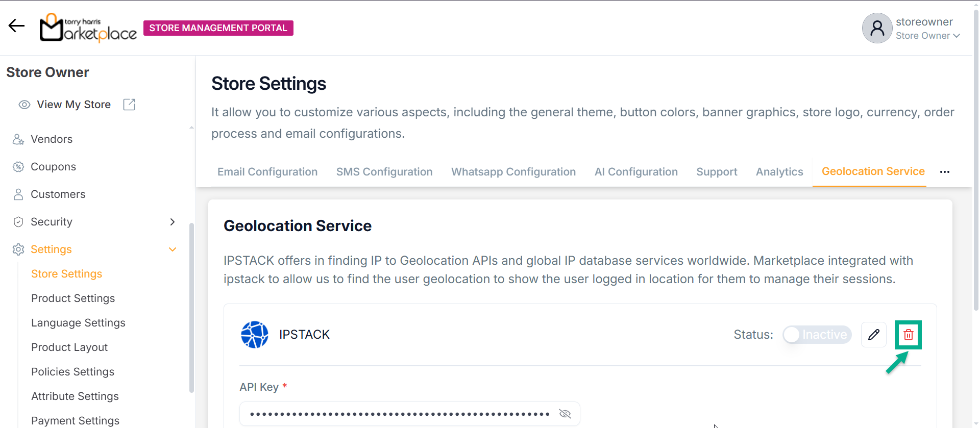This screenshot has height=428, width=980.
Task: Click the storeowner profile avatar
Action: click(877, 28)
